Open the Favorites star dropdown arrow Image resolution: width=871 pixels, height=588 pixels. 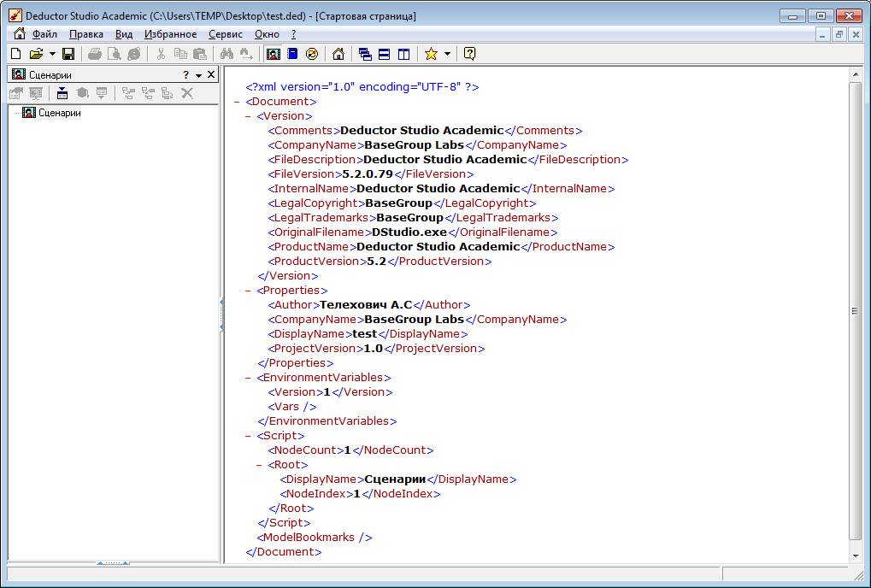click(447, 54)
